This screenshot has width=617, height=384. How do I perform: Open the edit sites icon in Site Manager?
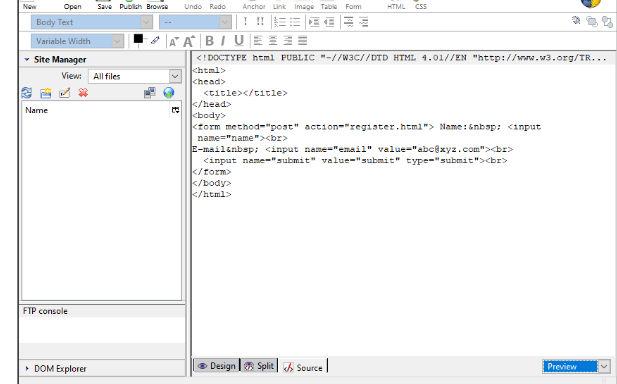click(150, 93)
